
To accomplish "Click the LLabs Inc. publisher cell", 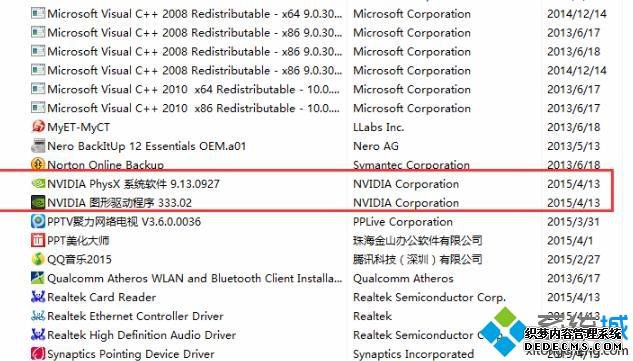I will (379, 127).
